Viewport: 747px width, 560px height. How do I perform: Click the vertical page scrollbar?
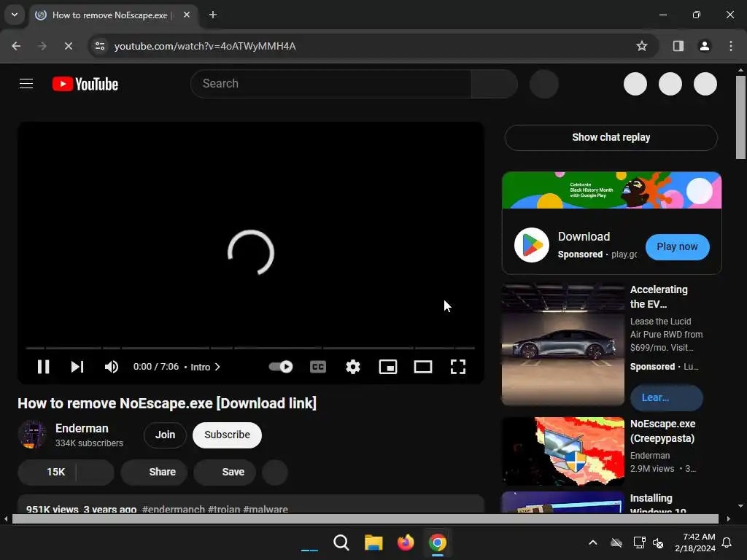coord(740,117)
